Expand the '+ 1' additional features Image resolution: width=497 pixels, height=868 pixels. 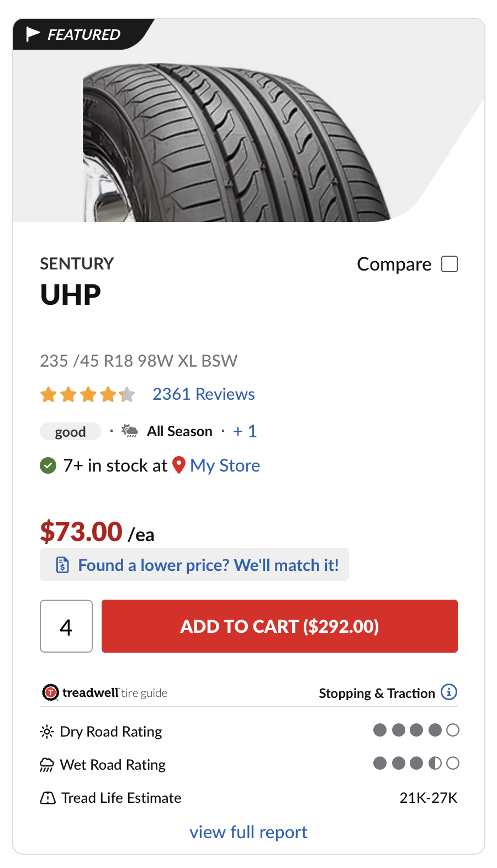[x=245, y=431]
